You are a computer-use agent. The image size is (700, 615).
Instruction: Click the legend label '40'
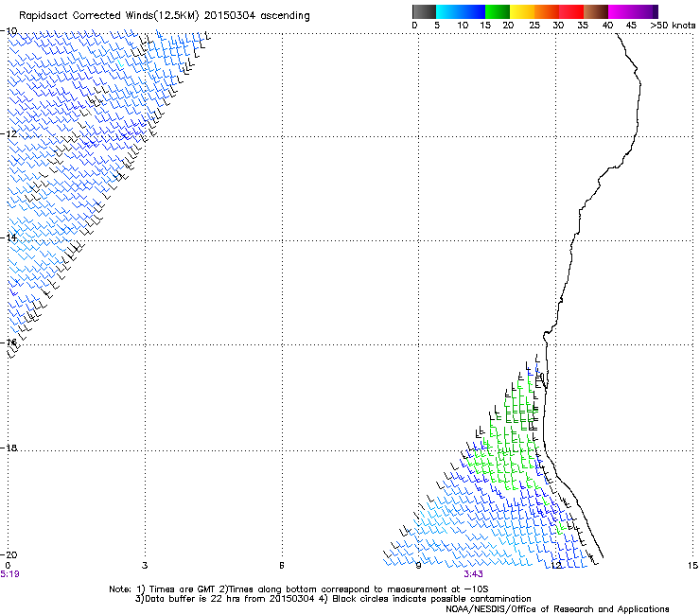coord(607,26)
